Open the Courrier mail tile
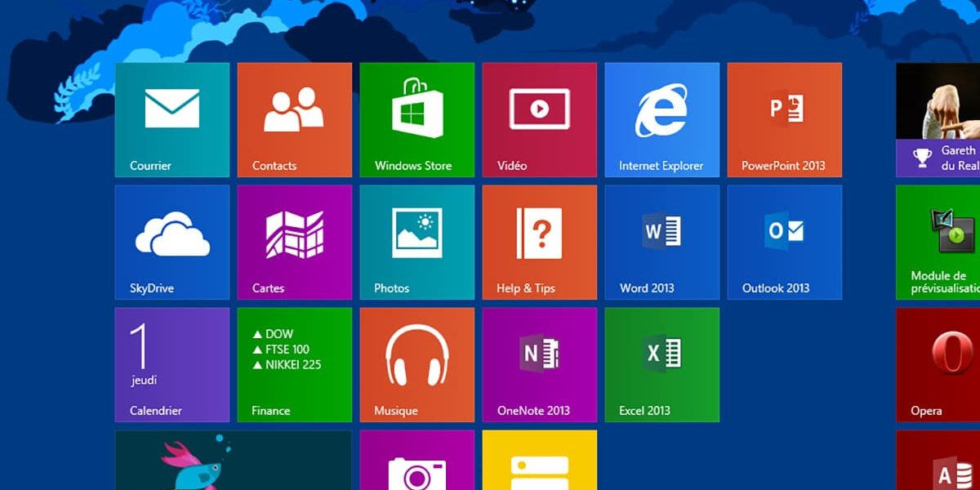The width and height of the screenshot is (980, 490). coord(171,119)
